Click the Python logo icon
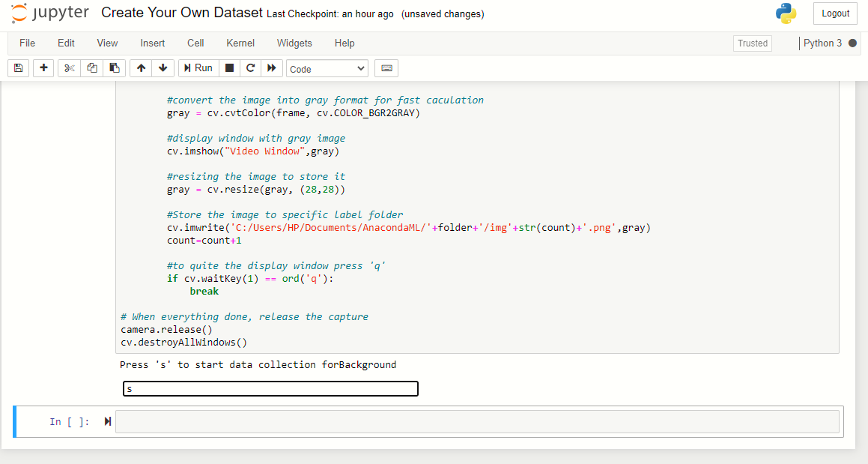 [786, 13]
